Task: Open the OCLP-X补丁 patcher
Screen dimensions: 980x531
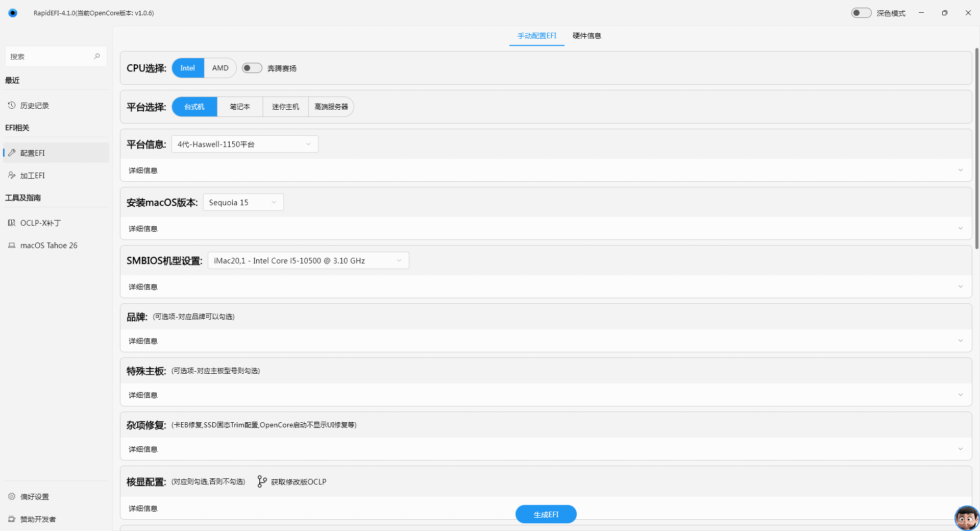Action: coord(40,223)
